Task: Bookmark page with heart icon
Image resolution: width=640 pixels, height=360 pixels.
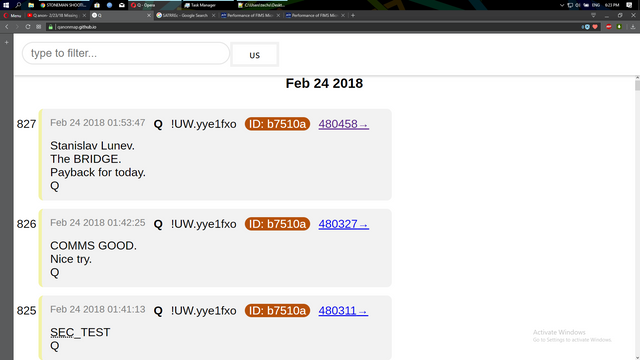Action: tap(595, 27)
